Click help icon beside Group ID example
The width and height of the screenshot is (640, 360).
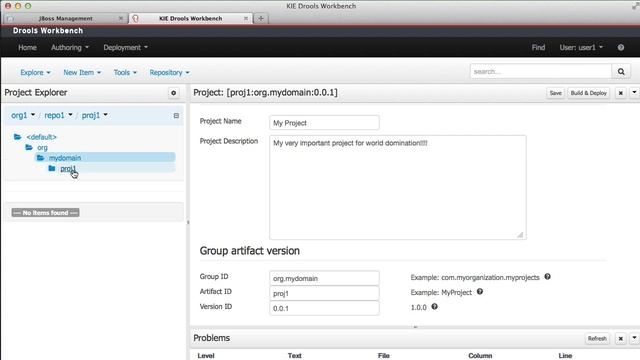click(x=547, y=277)
